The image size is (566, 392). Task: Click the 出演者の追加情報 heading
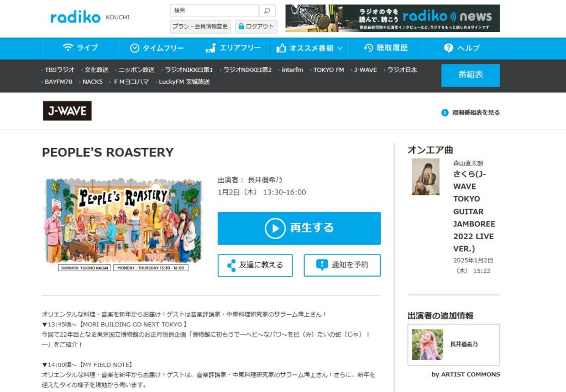click(x=441, y=316)
